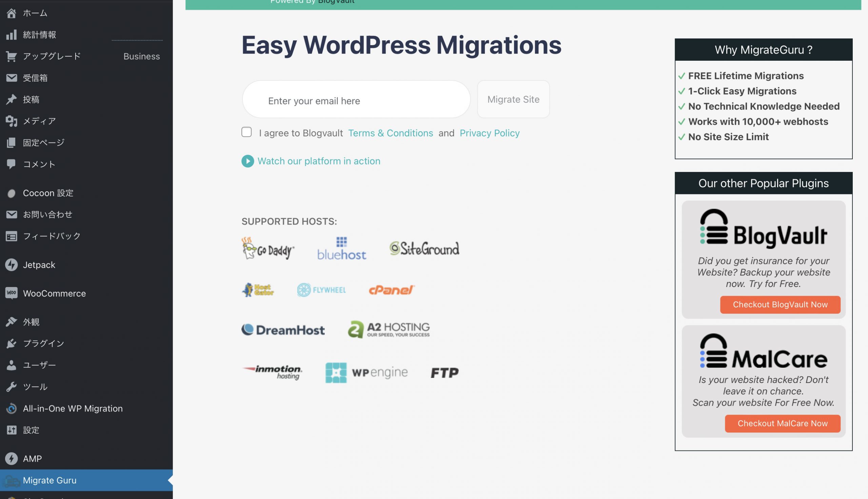Open 統計情報 menu item
The width and height of the screenshot is (868, 499).
click(86, 35)
